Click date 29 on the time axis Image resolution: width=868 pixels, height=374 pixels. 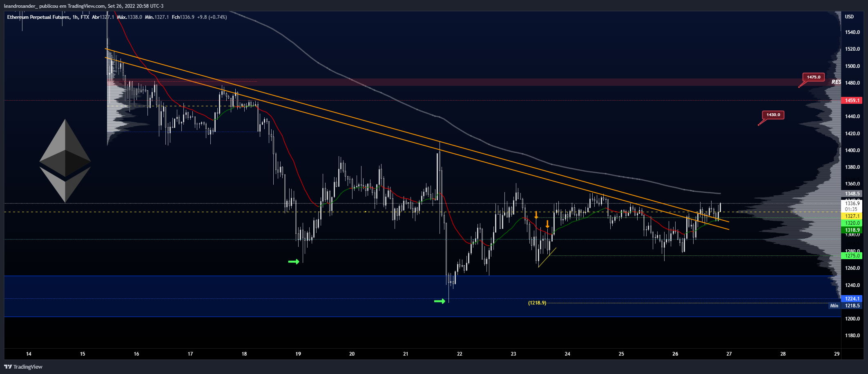click(x=837, y=354)
